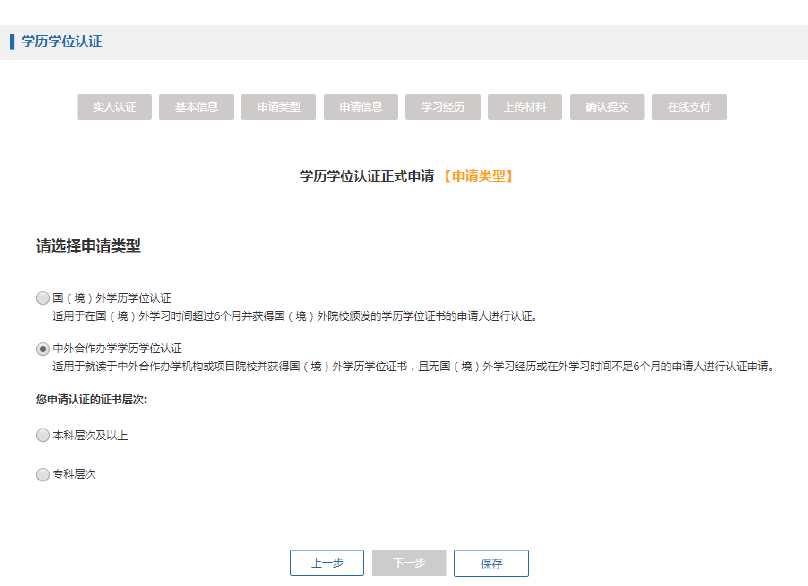808x586 pixels.
Task: Open the 申请信息 step
Action: coord(361,107)
